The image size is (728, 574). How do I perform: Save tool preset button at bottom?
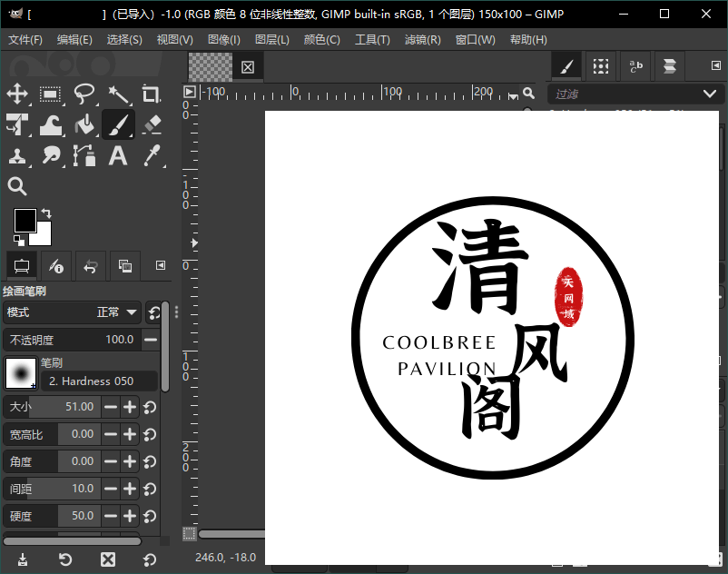23,559
